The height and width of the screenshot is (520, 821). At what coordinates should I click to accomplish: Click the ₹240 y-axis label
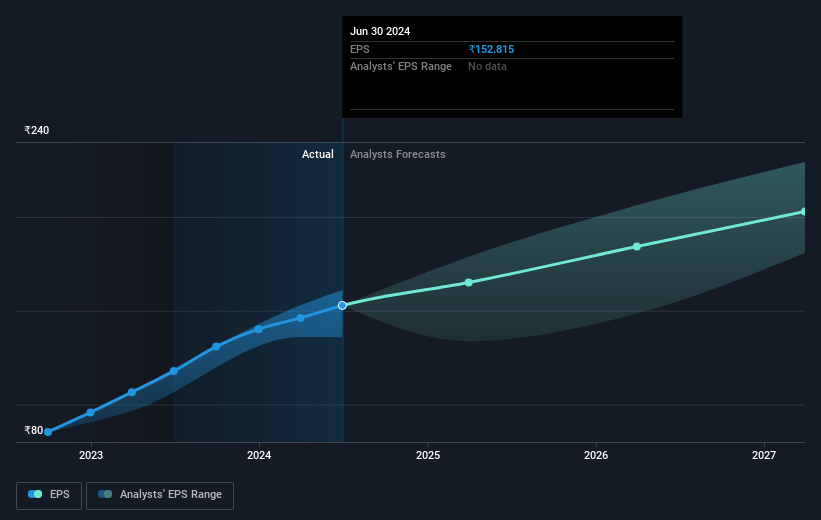point(37,130)
